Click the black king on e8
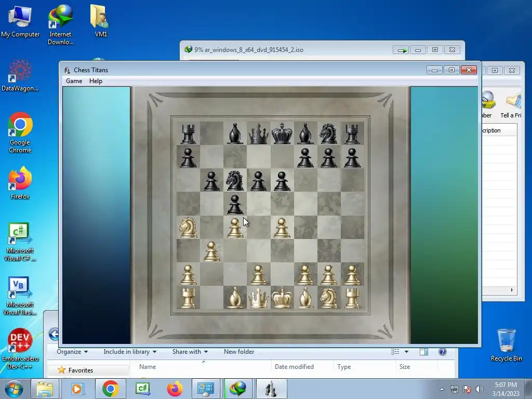Viewport: 532px width, 399px height. point(282,134)
